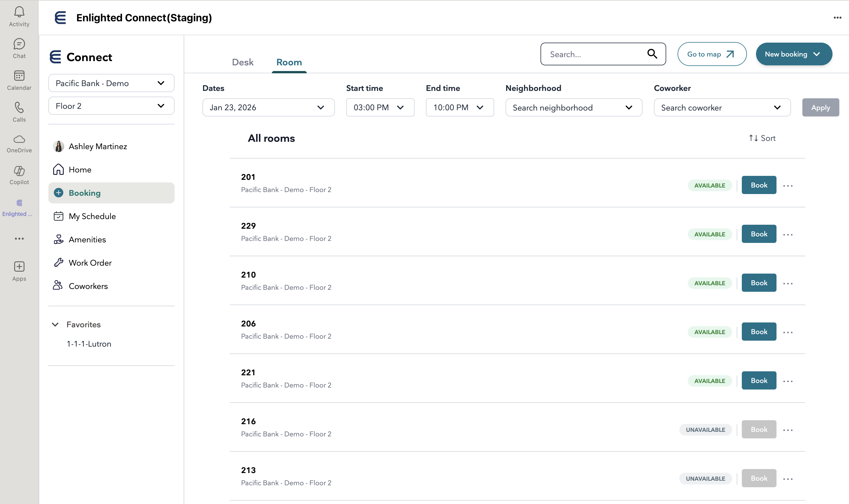Collapse the Favorites section

pos(55,324)
